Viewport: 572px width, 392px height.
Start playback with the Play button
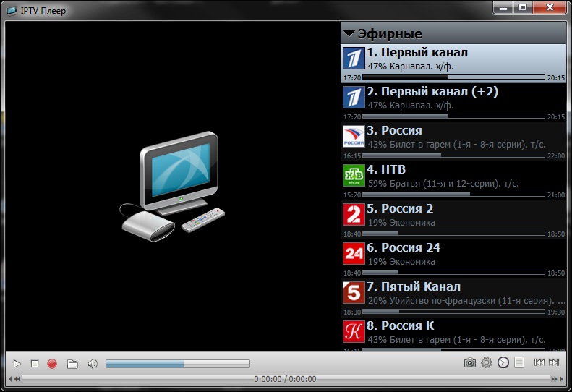click(x=17, y=364)
